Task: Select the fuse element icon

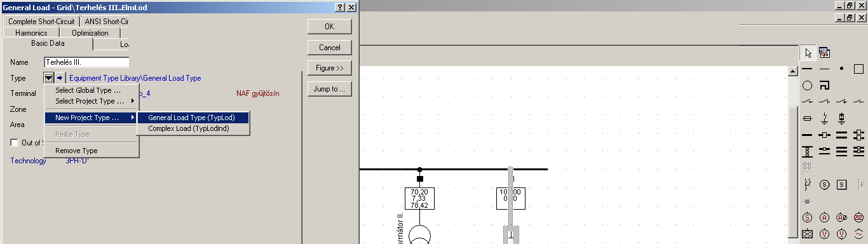Action: point(808,118)
